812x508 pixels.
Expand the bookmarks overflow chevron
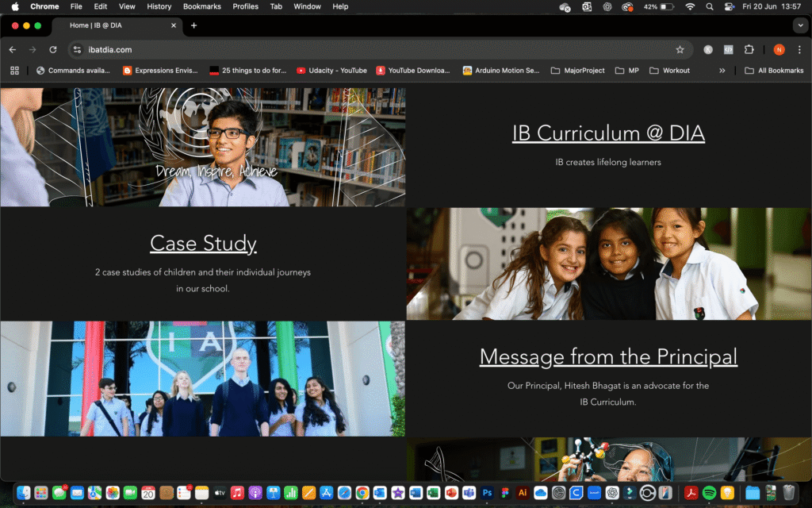coord(722,70)
